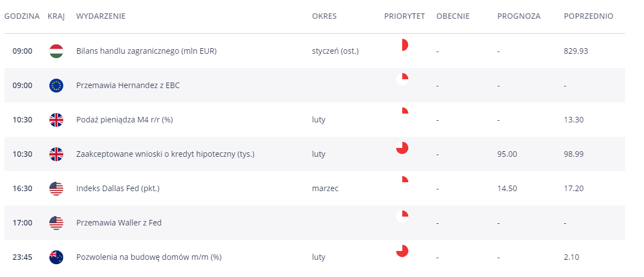Click the 95.00 forecast value

[507, 155]
